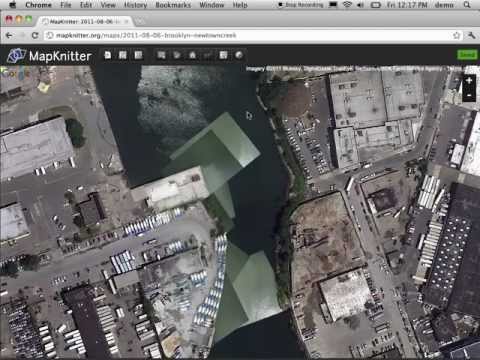Zoom in the map with the plus button
This screenshot has height=360, width=480.
click(469, 80)
